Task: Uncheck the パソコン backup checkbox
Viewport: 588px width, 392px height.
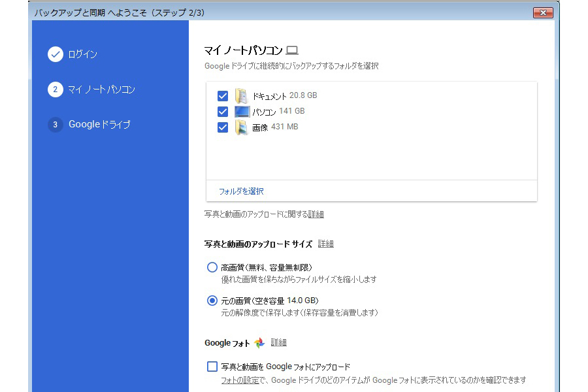Action: tap(223, 112)
